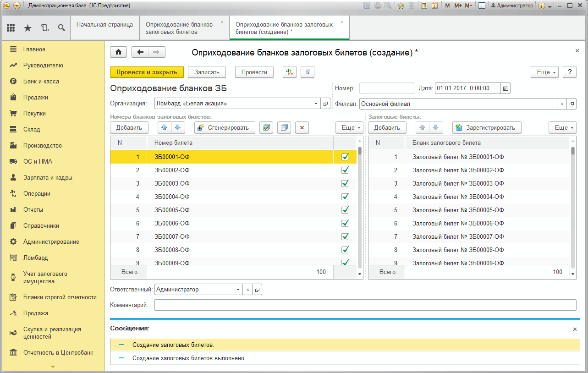
Task: Click Провести и закрыть button
Action: pos(147,72)
